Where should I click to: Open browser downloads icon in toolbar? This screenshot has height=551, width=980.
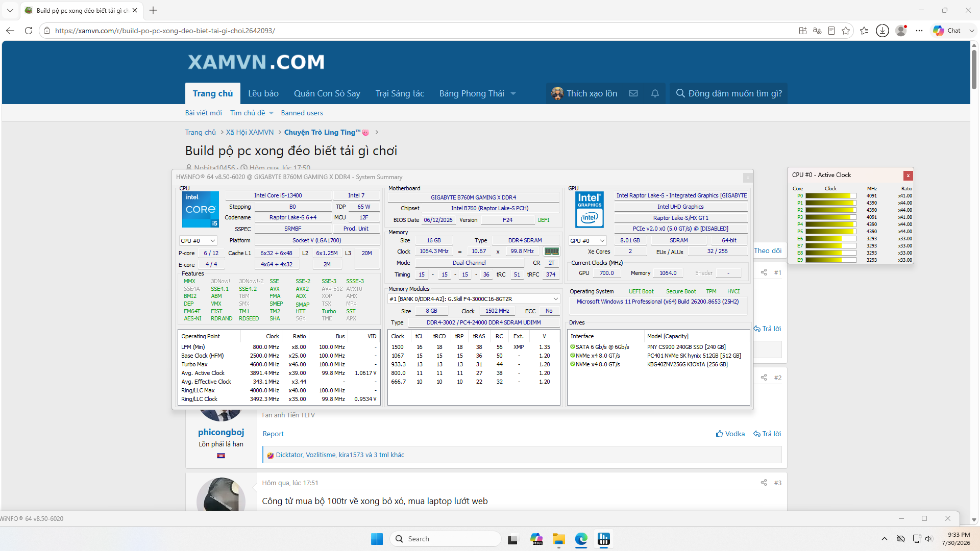(x=883, y=31)
